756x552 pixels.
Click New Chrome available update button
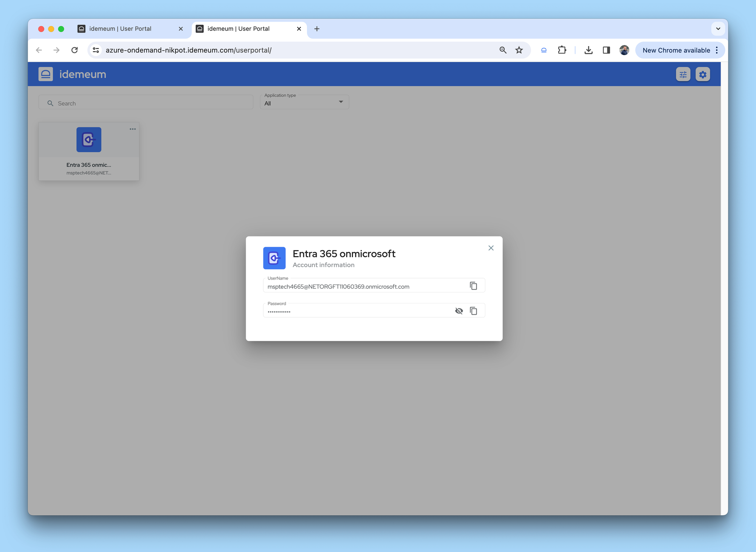click(x=676, y=50)
